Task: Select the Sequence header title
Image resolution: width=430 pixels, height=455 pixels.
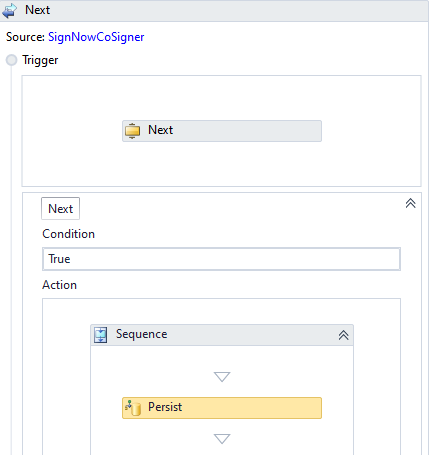Action: pos(141,334)
